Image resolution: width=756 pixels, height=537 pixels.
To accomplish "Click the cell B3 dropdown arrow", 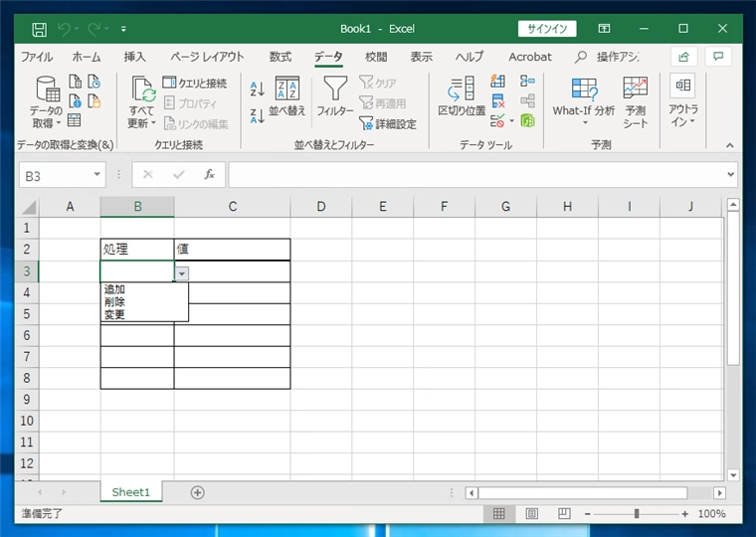I will tap(182, 273).
